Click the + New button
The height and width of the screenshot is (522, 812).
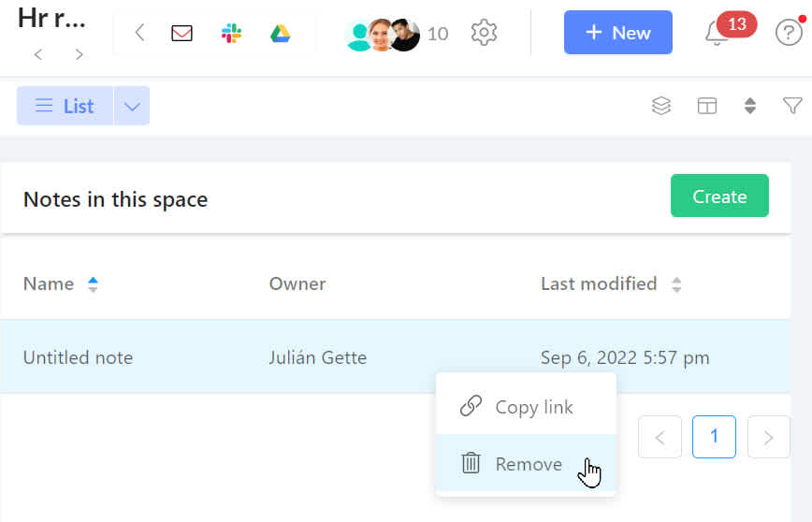tap(617, 33)
